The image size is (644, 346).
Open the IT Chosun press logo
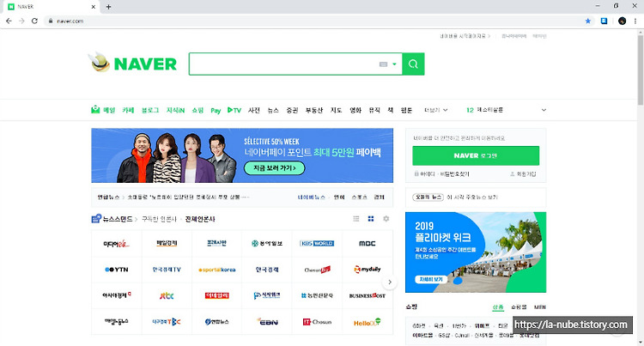317,322
